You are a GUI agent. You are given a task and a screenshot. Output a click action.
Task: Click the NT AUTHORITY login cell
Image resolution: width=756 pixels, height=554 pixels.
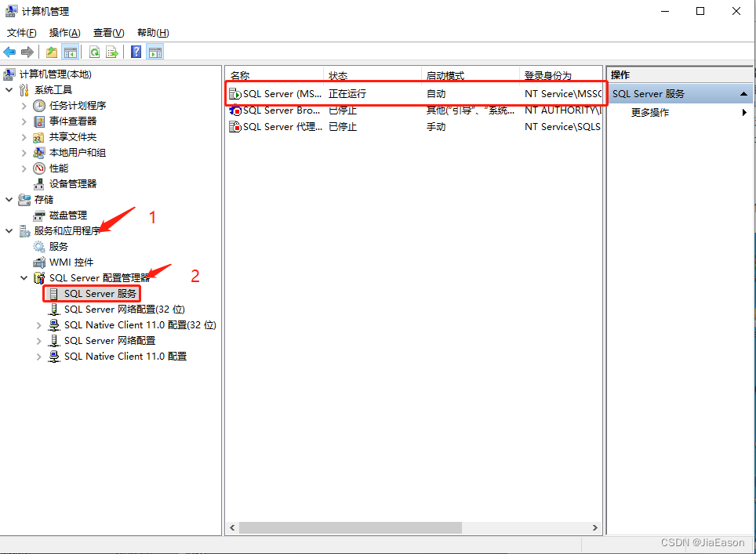point(562,110)
